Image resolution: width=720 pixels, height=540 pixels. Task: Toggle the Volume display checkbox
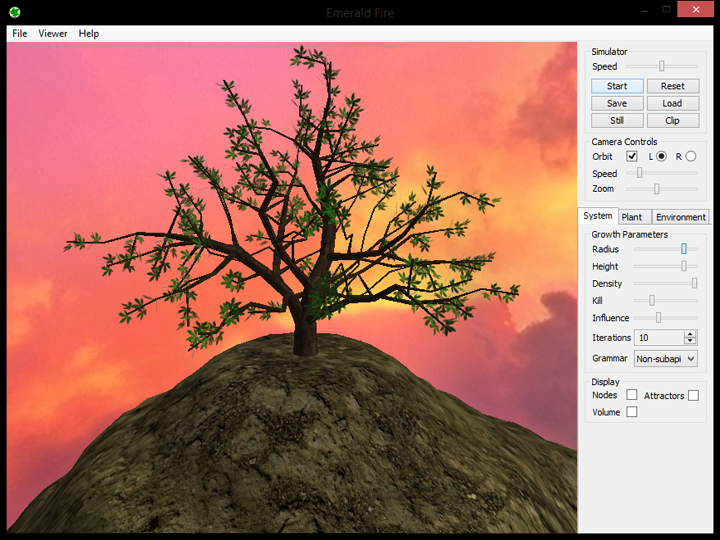point(631,412)
